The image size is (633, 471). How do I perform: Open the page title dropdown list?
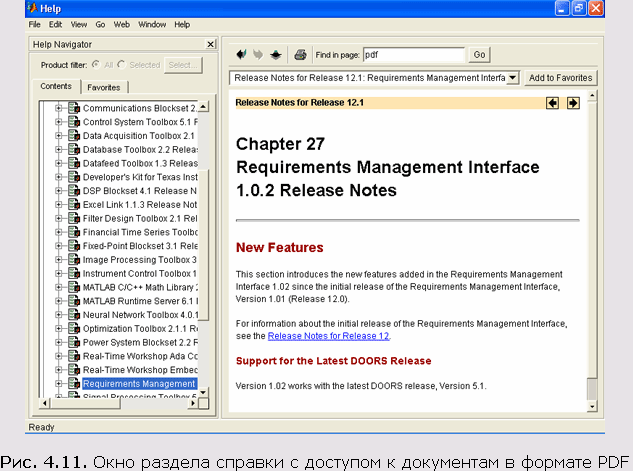(512, 77)
